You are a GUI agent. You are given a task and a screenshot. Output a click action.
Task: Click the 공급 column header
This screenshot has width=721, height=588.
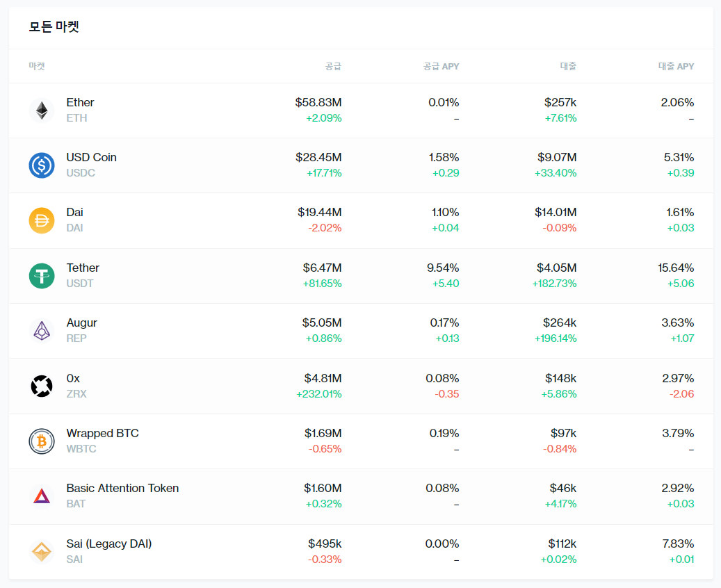333,66
